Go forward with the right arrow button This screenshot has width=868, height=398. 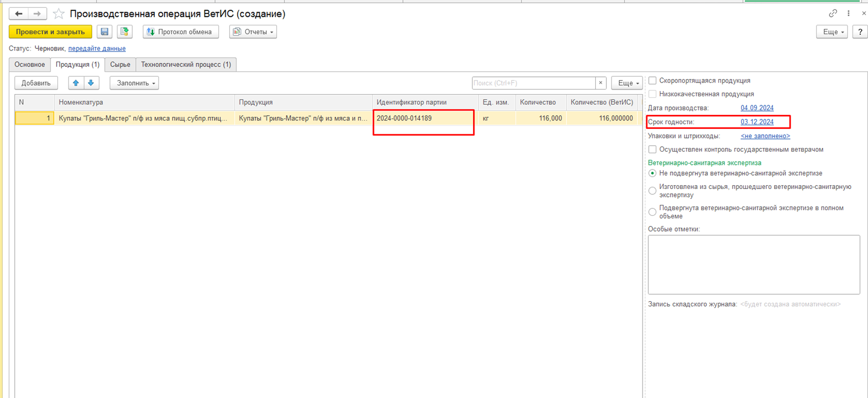pyautogui.click(x=37, y=14)
